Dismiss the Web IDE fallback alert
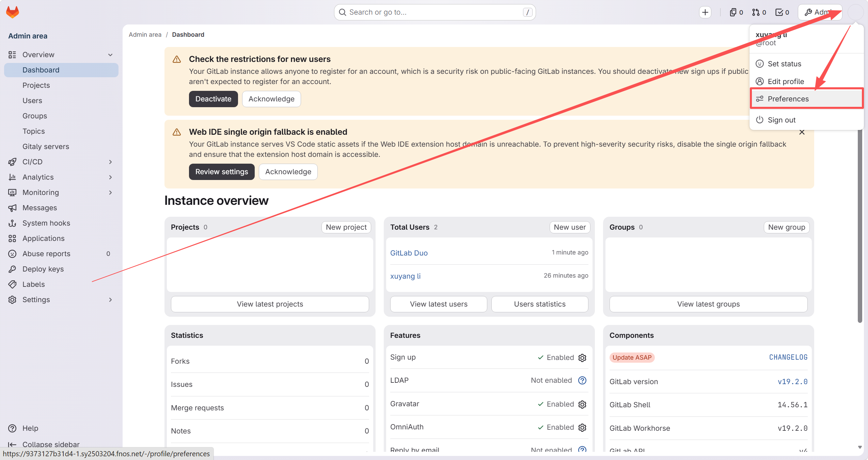Viewport: 868px width, 460px height. click(x=802, y=132)
